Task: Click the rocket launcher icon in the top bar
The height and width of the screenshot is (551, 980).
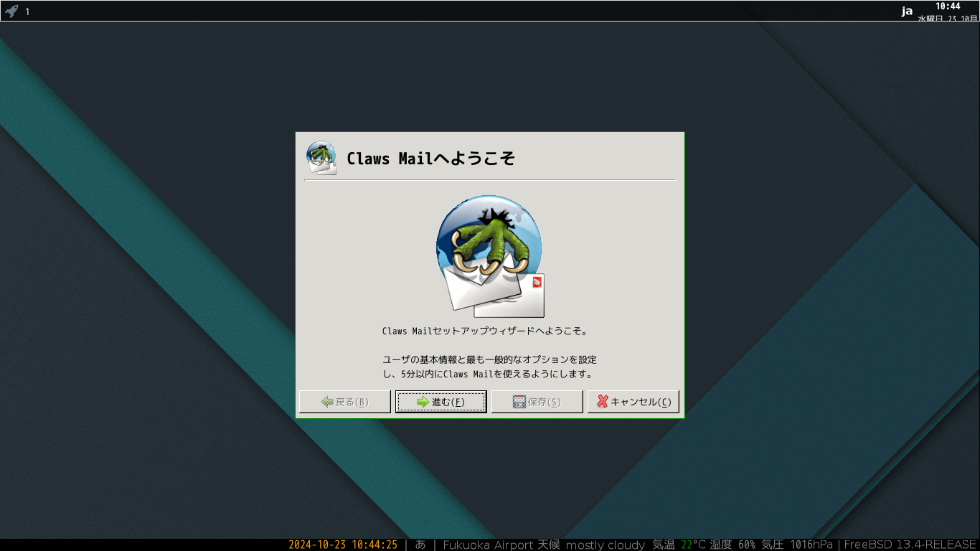Action: point(11,11)
